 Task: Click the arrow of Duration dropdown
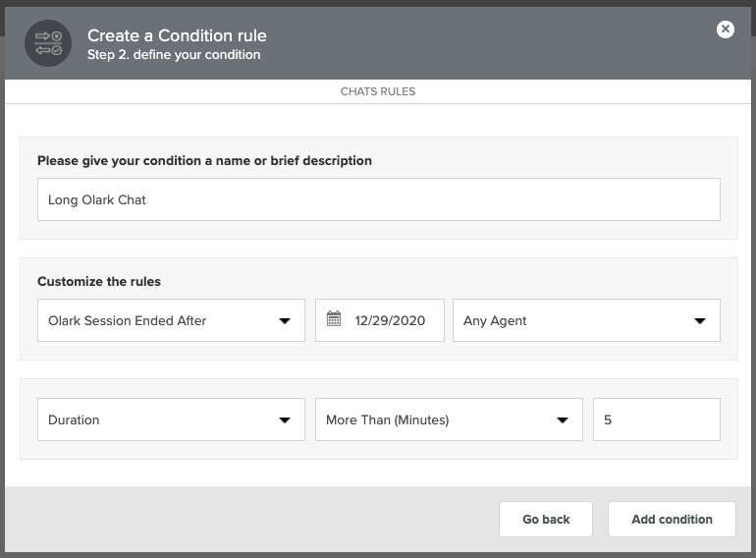(x=285, y=420)
